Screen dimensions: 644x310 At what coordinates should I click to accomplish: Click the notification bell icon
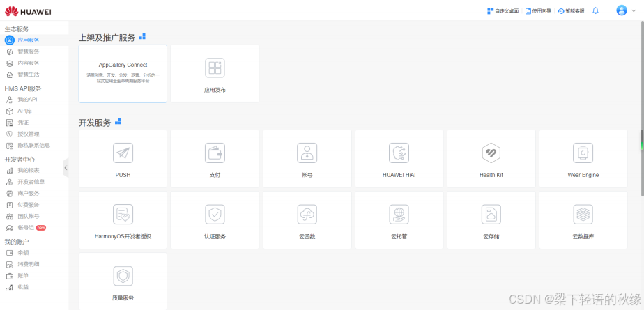point(595,10)
